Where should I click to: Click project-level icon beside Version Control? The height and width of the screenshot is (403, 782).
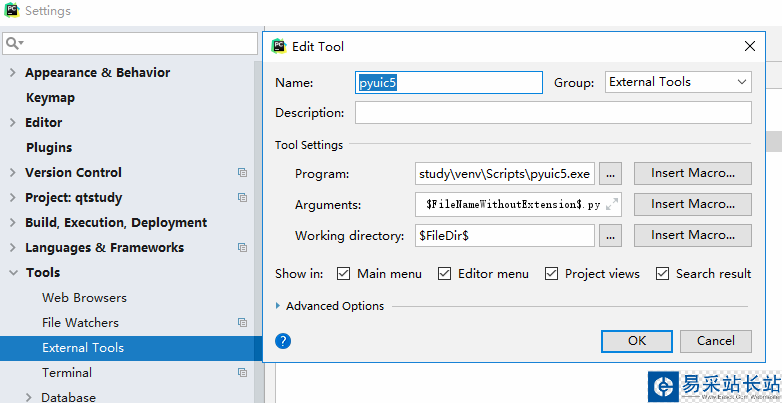242,173
